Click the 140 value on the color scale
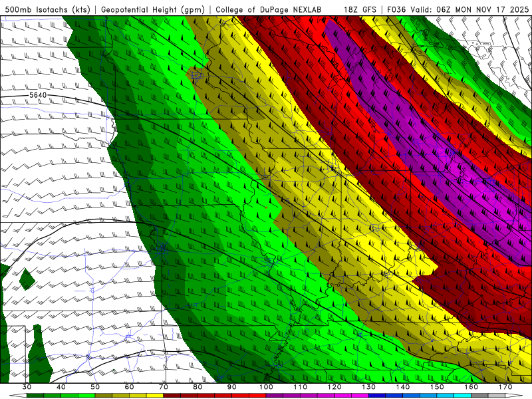 coord(403,387)
